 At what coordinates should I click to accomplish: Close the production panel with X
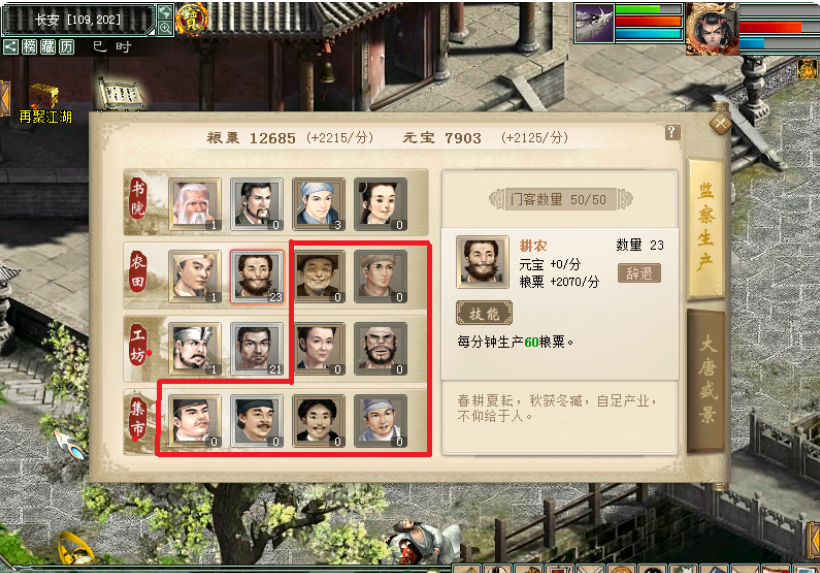[x=720, y=124]
